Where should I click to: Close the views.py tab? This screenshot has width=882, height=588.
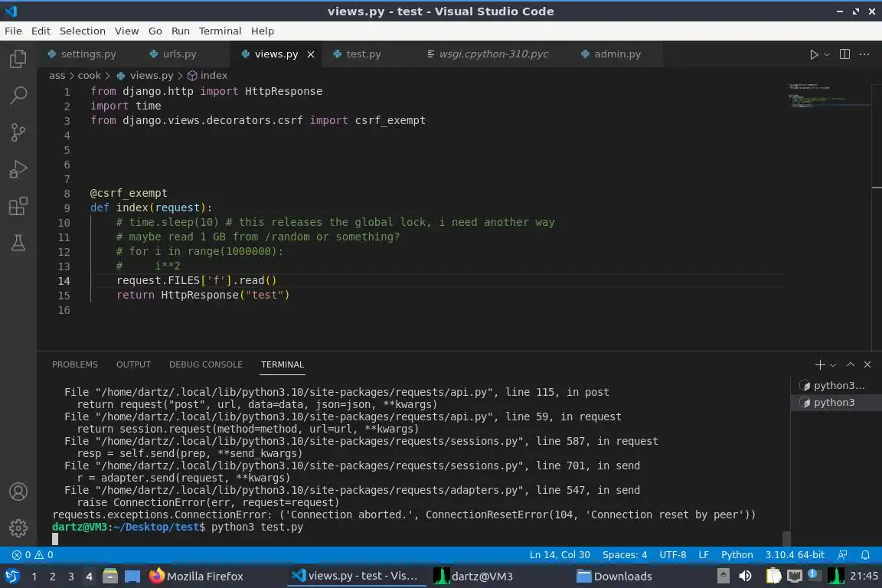[x=311, y=54]
